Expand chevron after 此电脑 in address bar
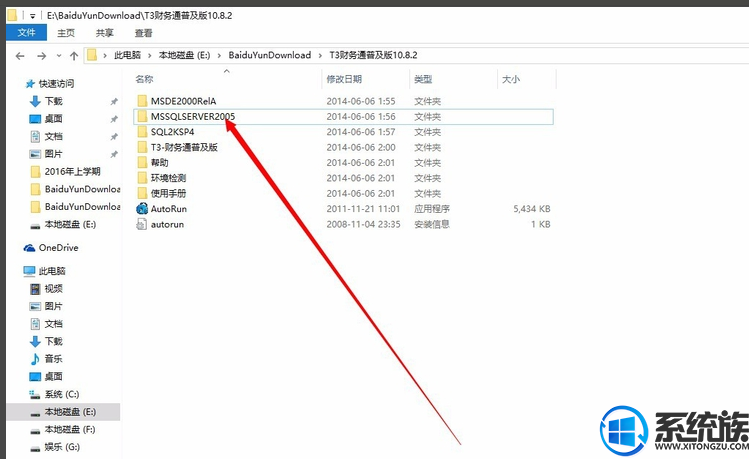749x459 pixels. 150,56
